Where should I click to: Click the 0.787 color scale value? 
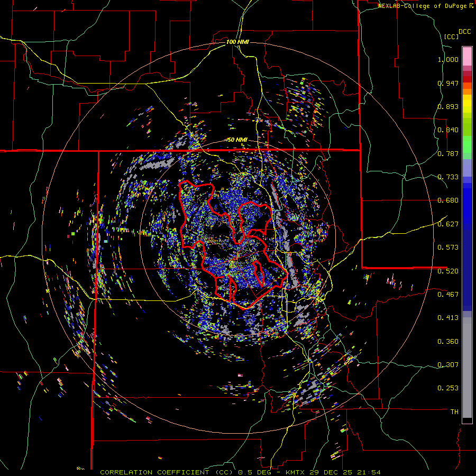tap(448, 153)
